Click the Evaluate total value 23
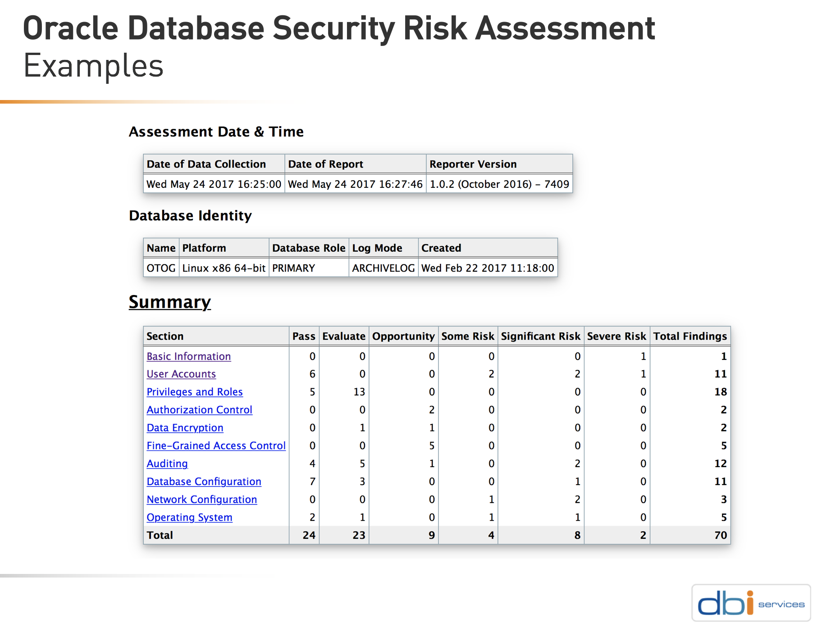 (359, 535)
